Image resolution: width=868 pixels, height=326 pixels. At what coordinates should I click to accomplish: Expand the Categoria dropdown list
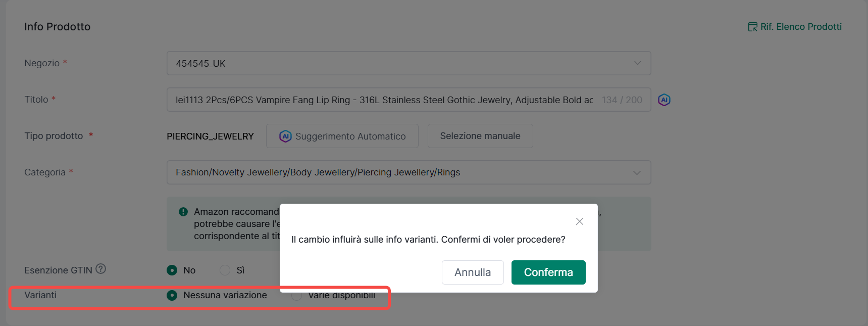point(408,172)
